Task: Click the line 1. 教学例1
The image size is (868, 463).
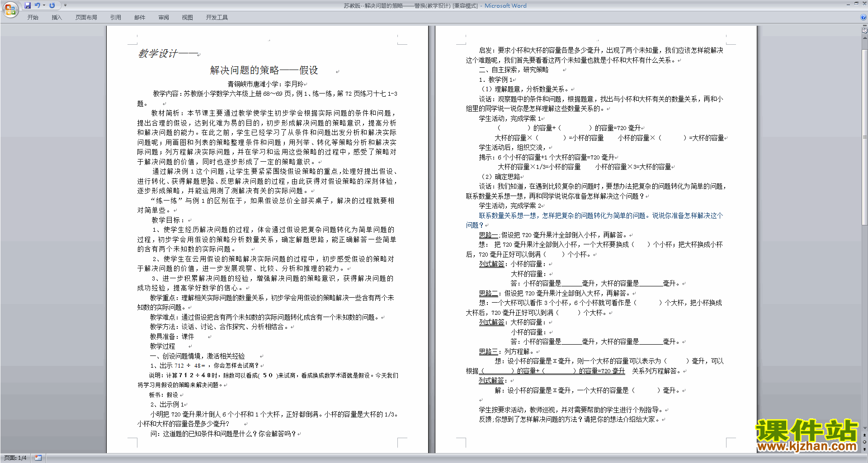Action: (496, 80)
